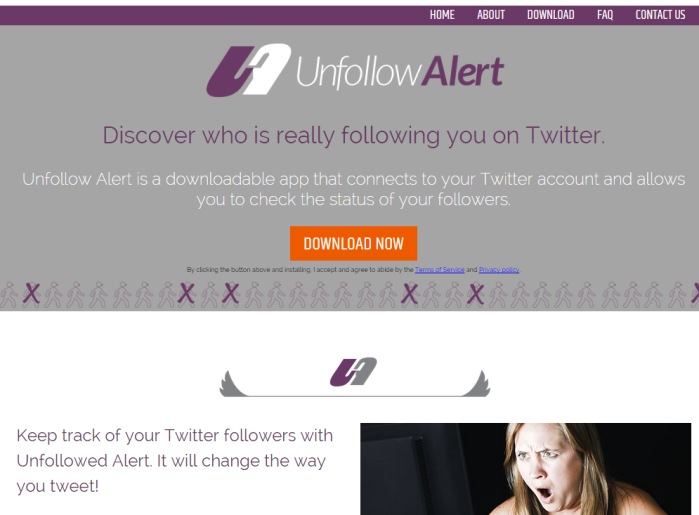This screenshot has height=515, width=699.
Task: Click the shocked woman photo
Action: coord(526,469)
